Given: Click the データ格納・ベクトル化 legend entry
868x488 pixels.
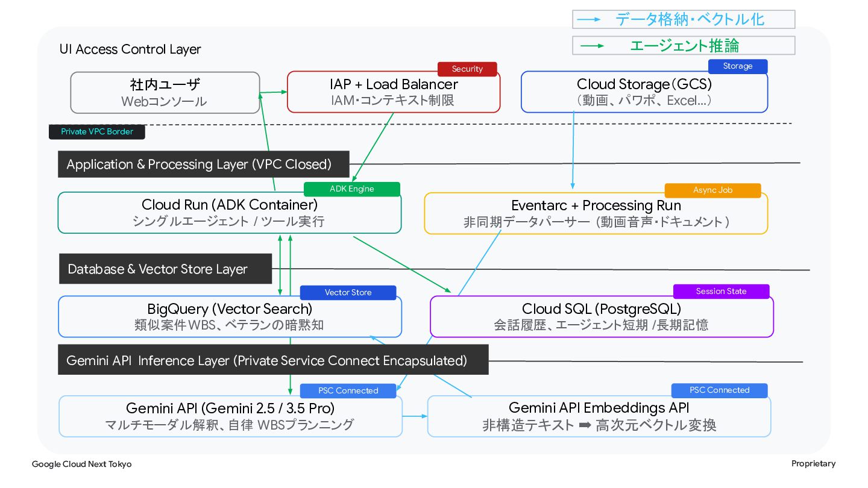Looking at the screenshot, I should (x=684, y=19).
